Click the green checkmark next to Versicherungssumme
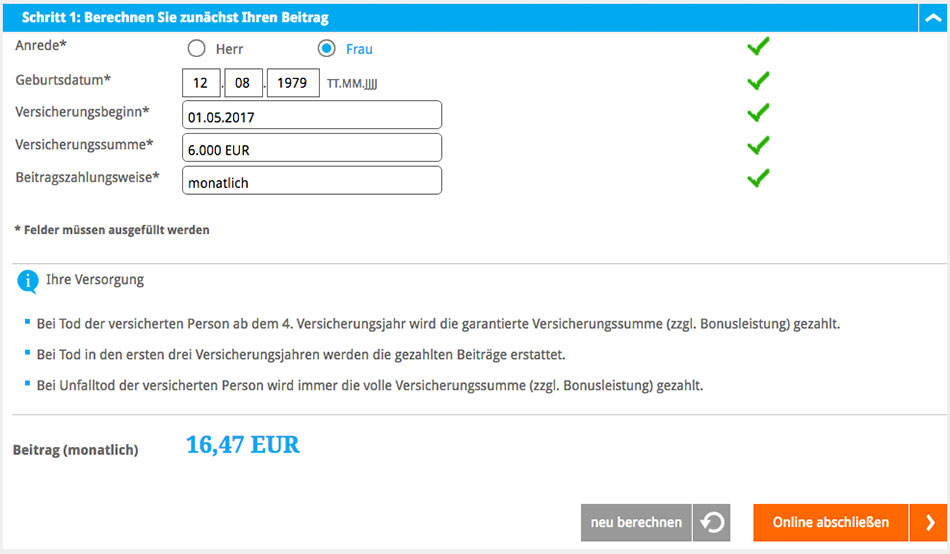 758,145
